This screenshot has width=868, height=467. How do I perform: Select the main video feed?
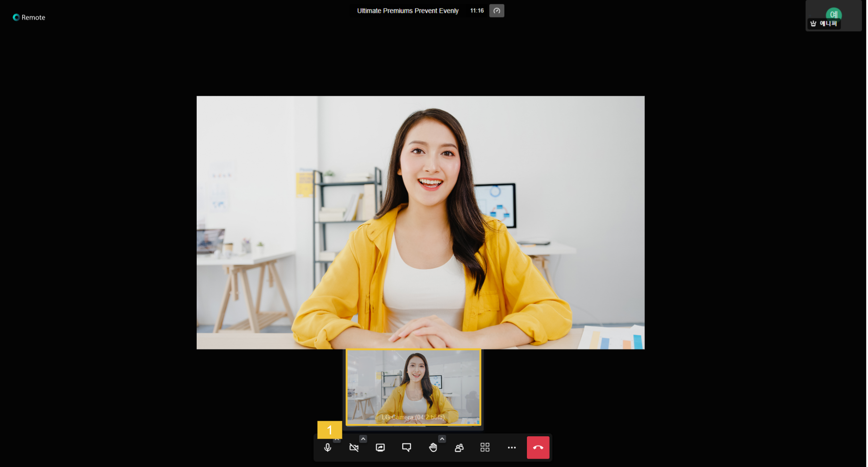(421, 223)
